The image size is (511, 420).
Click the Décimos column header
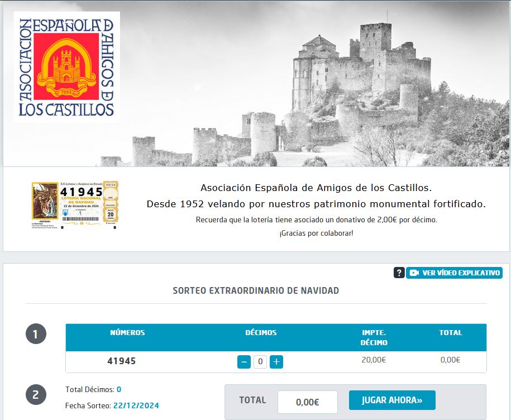261,333
